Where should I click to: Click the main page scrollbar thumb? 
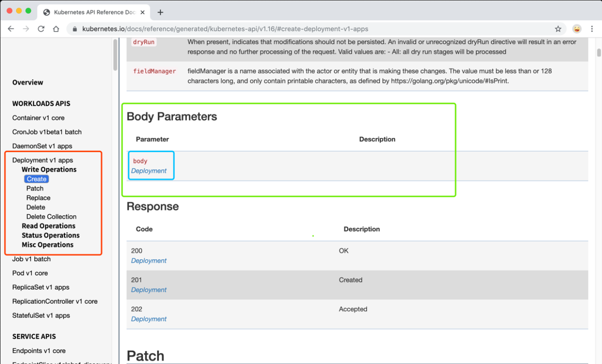click(599, 52)
